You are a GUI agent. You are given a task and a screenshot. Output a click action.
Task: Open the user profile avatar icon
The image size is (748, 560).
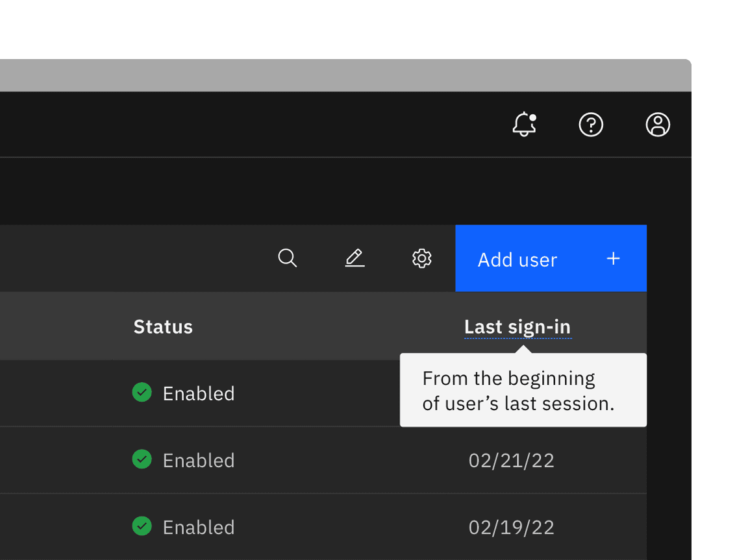(658, 125)
